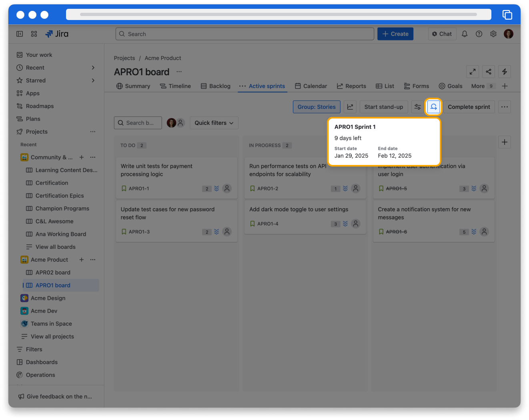This screenshot has height=420, width=529.
Task: Switch to the Reports tab
Action: click(x=351, y=86)
